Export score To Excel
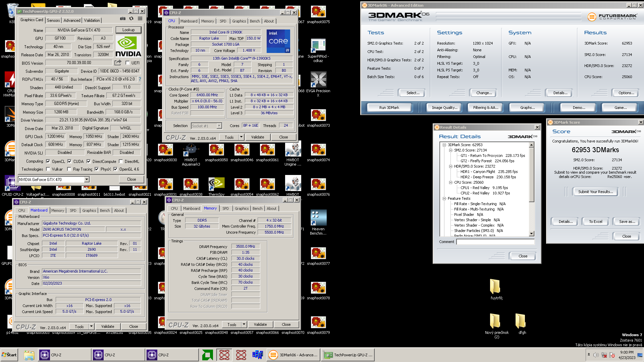 (596, 222)
